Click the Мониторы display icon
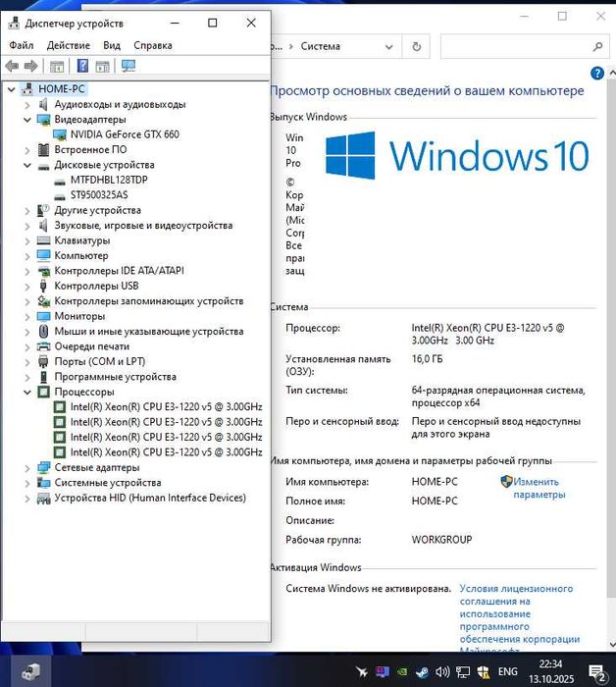Image resolution: width=616 pixels, height=687 pixels. (x=43, y=316)
